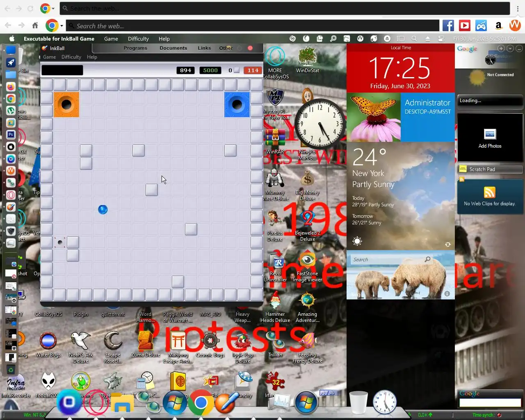This screenshot has width=525, height=420.
Task: Click date and time in menu bar
Action: [x=484, y=39]
